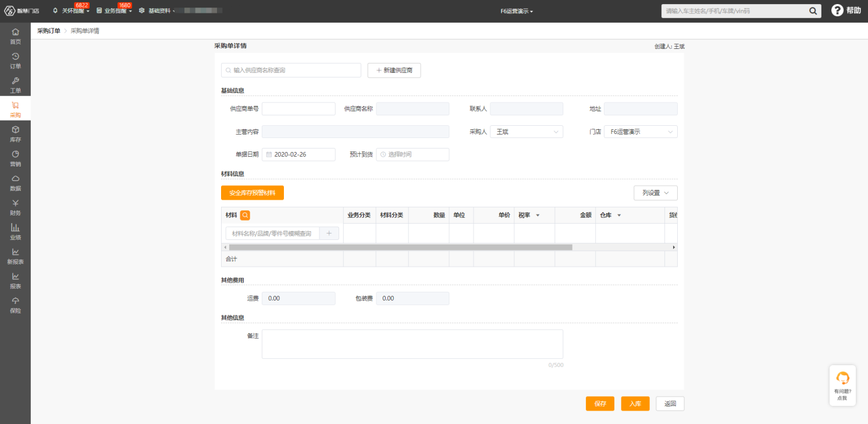The width and height of the screenshot is (868, 424).
Task: Open the 税率 column dropdown arrow
Action: [x=538, y=215]
